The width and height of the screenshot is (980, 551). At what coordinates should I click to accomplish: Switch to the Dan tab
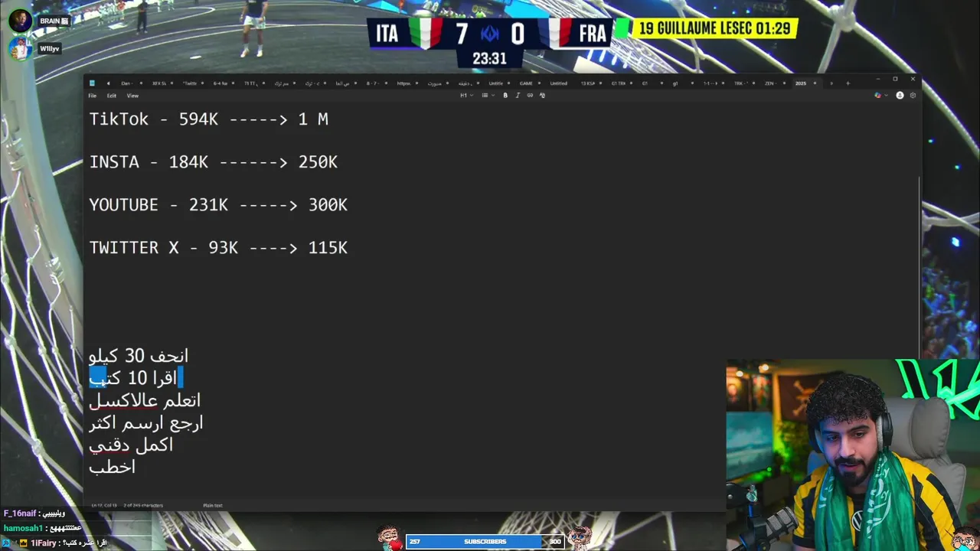pos(126,83)
